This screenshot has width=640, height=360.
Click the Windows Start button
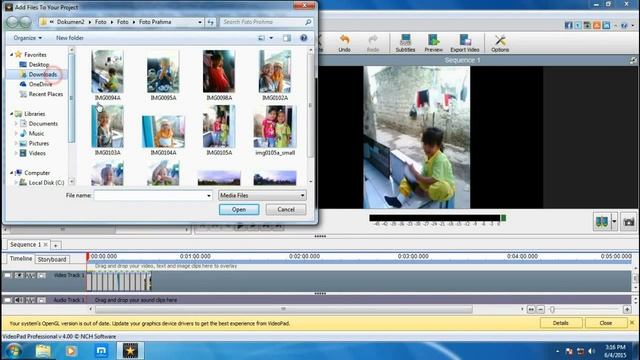click(x=13, y=351)
